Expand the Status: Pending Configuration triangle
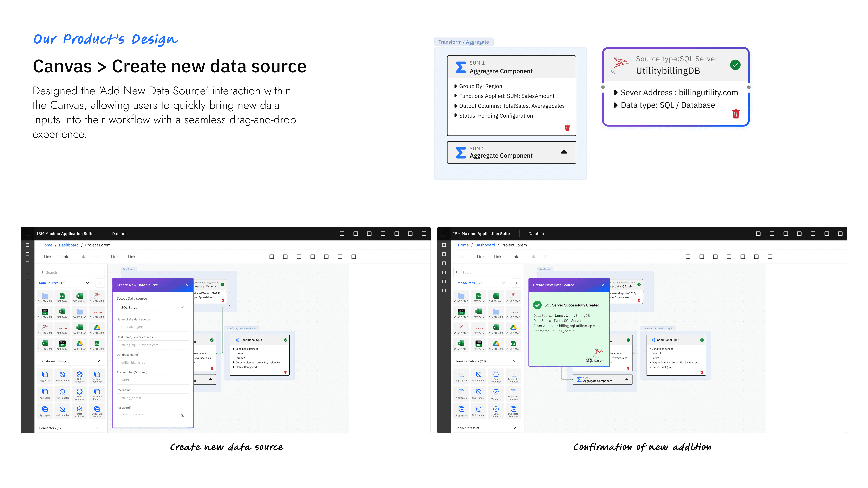 pyautogui.click(x=456, y=116)
